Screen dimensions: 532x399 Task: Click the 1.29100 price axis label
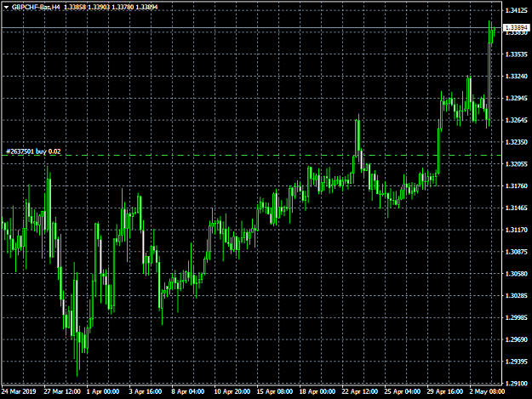517,384
